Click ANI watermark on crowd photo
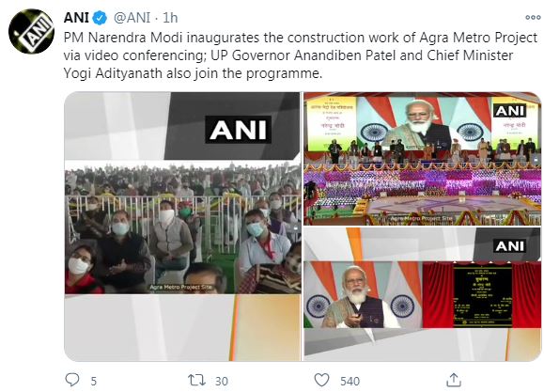Screen dimensions: 544x392 pyautogui.click(x=238, y=130)
